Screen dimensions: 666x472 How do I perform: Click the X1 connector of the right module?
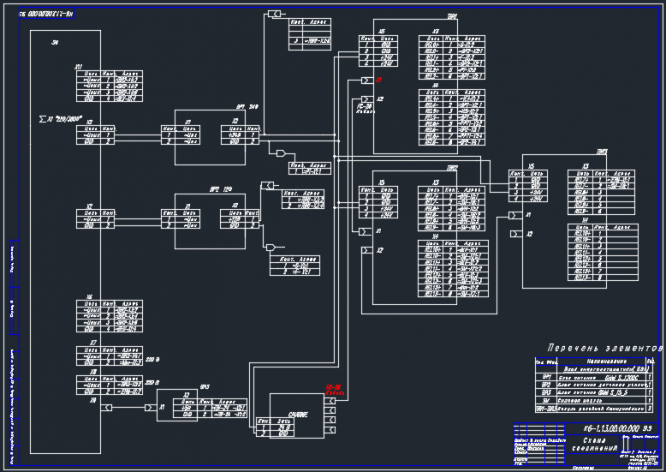[x=515, y=215]
